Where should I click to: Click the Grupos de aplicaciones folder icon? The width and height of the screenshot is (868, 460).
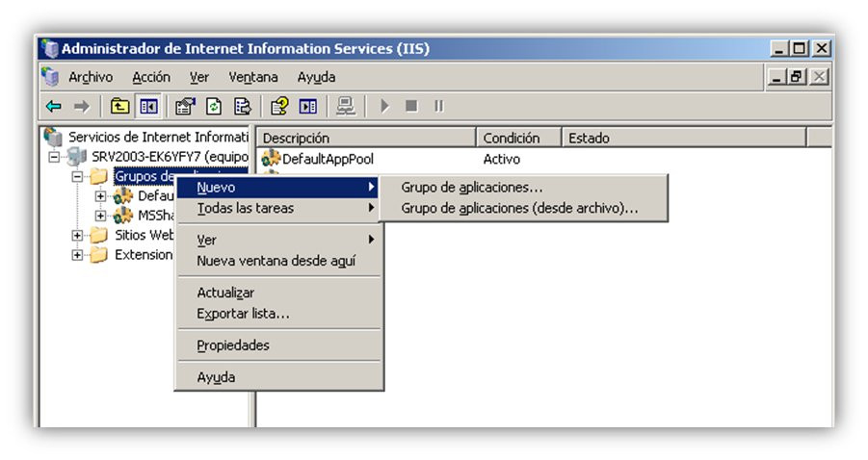pyautogui.click(x=98, y=176)
